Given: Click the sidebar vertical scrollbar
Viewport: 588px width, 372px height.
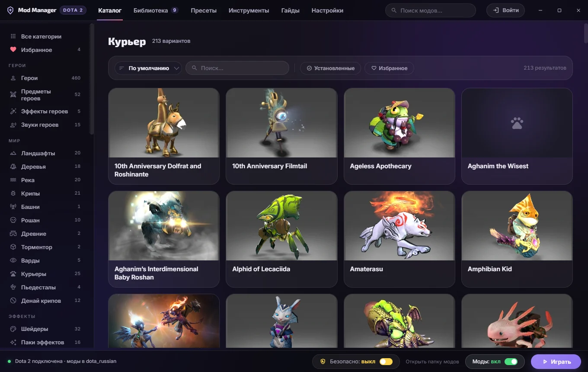Looking at the screenshot, I should (x=92, y=79).
